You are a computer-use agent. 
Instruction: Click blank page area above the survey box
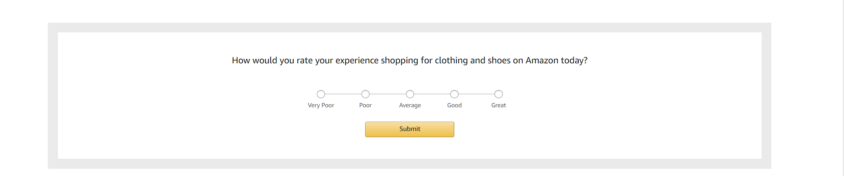[410, 11]
